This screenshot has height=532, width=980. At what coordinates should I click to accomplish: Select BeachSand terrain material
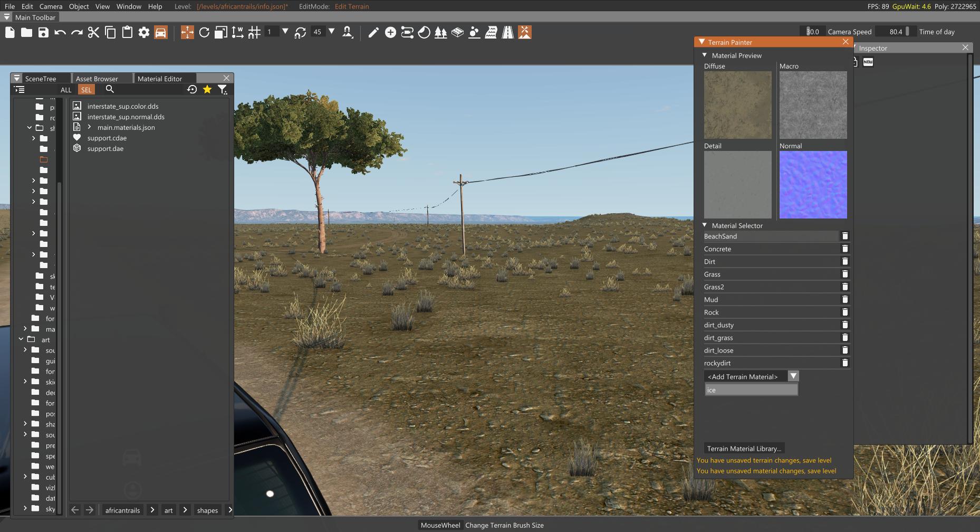(x=771, y=236)
